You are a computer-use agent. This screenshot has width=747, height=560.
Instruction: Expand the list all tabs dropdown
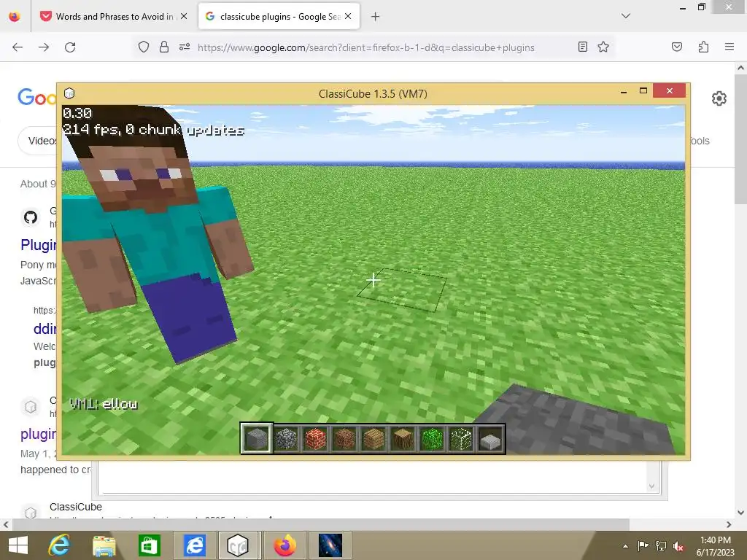(x=626, y=16)
